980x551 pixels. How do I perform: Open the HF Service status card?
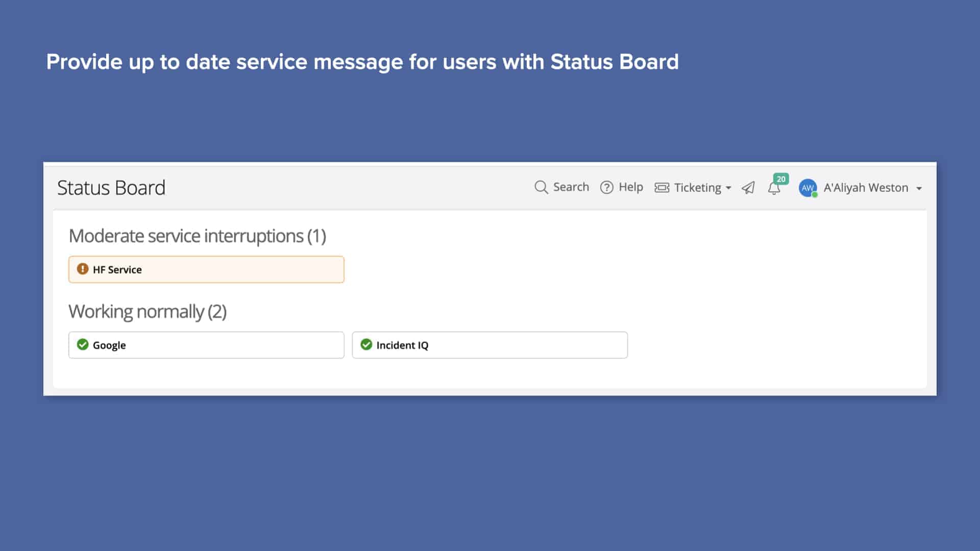tap(206, 269)
